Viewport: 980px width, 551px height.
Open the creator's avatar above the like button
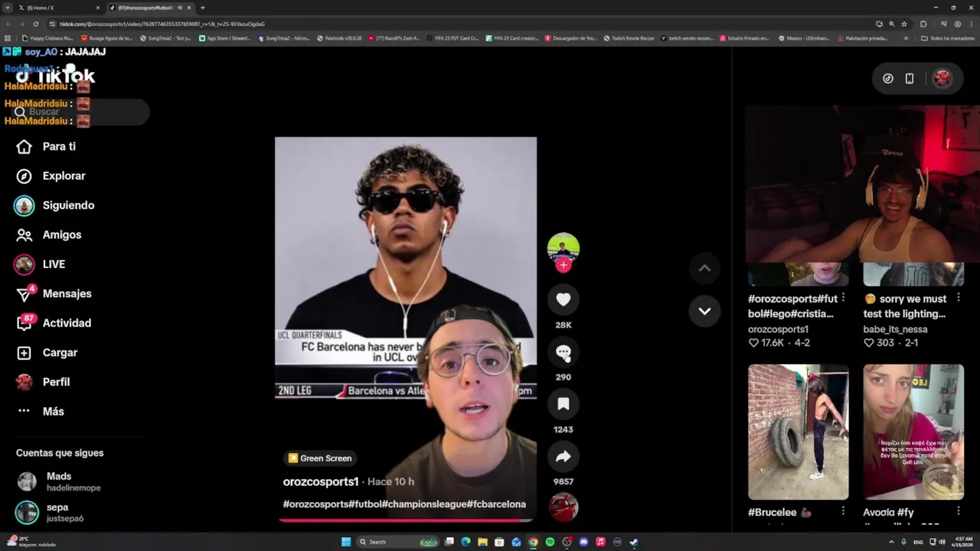click(563, 248)
